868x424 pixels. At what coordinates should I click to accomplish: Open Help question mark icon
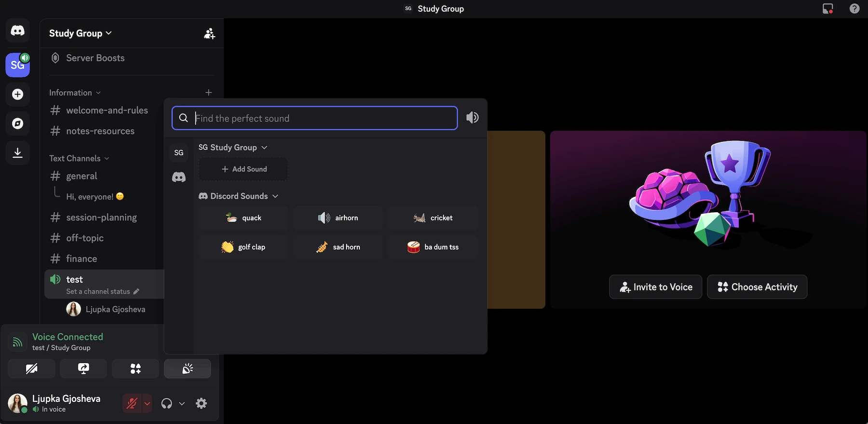(x=854, y=9)
